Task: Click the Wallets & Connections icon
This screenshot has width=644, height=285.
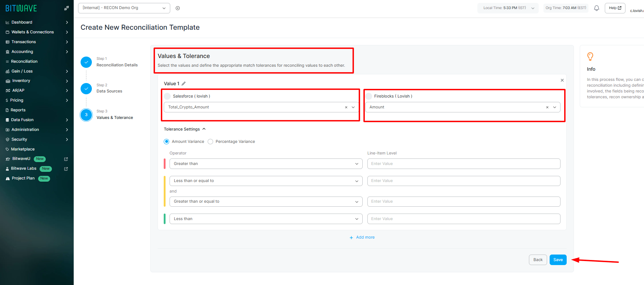Action: 7,32
